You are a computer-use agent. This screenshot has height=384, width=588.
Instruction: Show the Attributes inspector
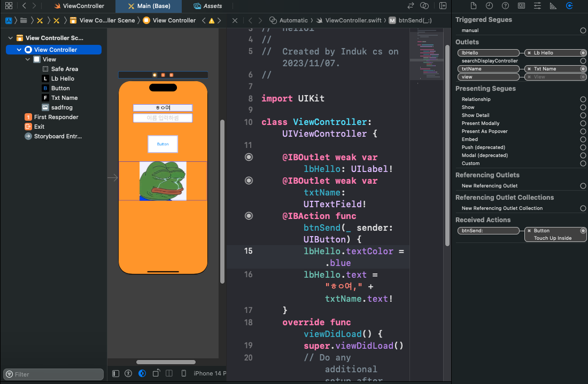[537, 6]
